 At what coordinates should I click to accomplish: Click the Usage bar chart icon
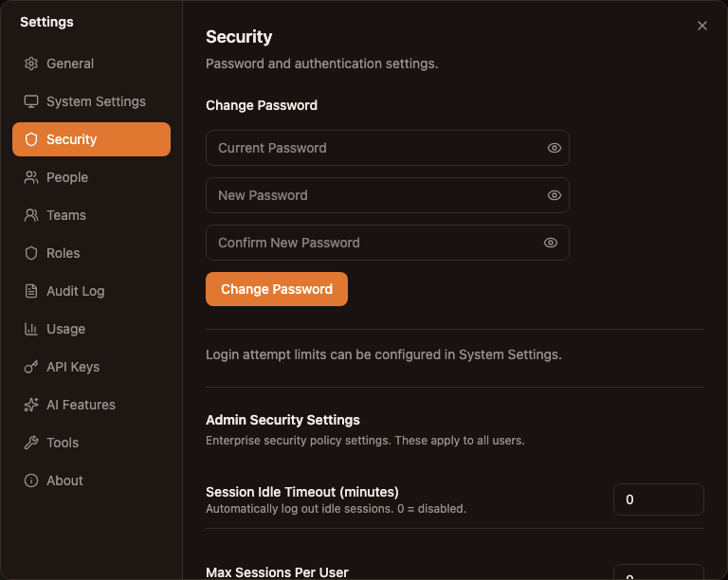tap(31, 329)
